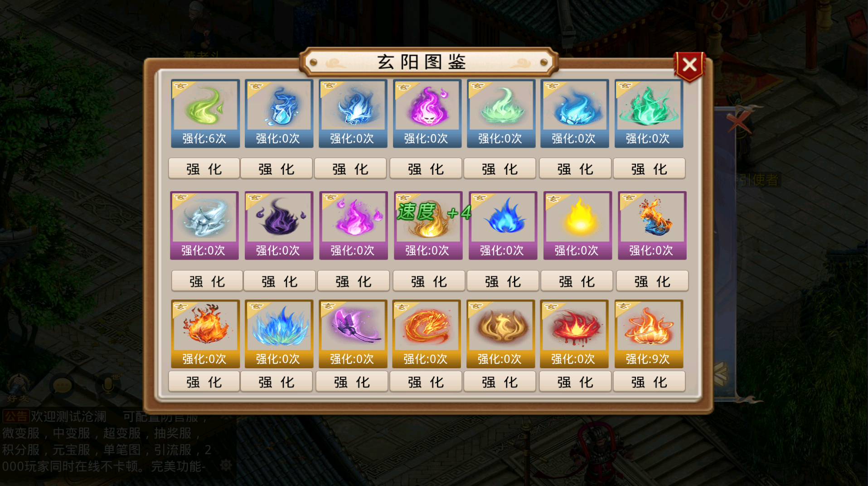Viewport: 868px width, 486px height.
Task: Click 强化 button under magenta skull flame
Action: coord(426,169)
